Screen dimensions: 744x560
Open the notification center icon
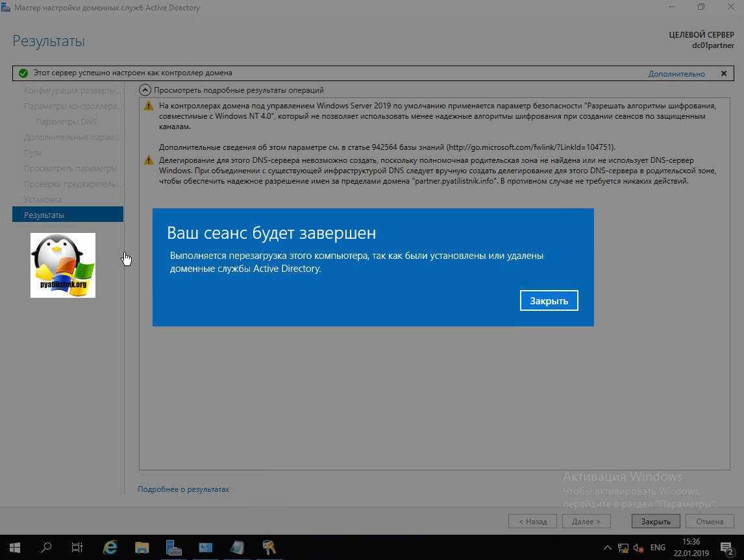coord(727,548)
